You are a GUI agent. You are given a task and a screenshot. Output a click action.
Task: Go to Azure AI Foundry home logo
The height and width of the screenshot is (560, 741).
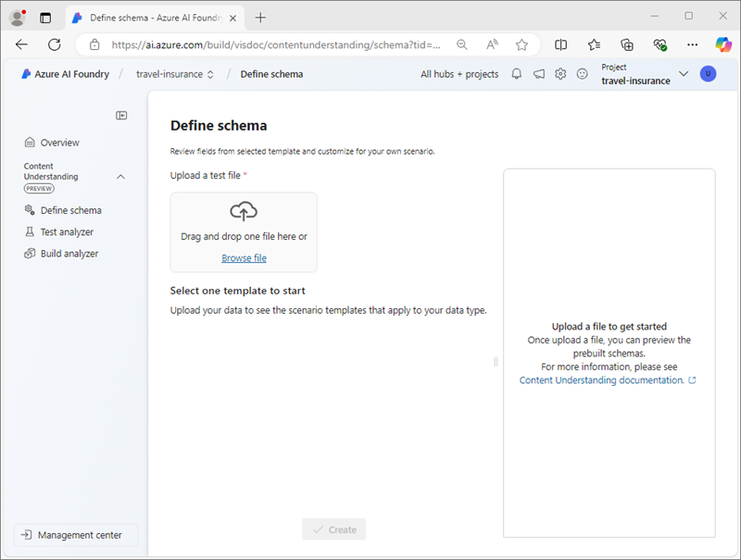(65, 74)
